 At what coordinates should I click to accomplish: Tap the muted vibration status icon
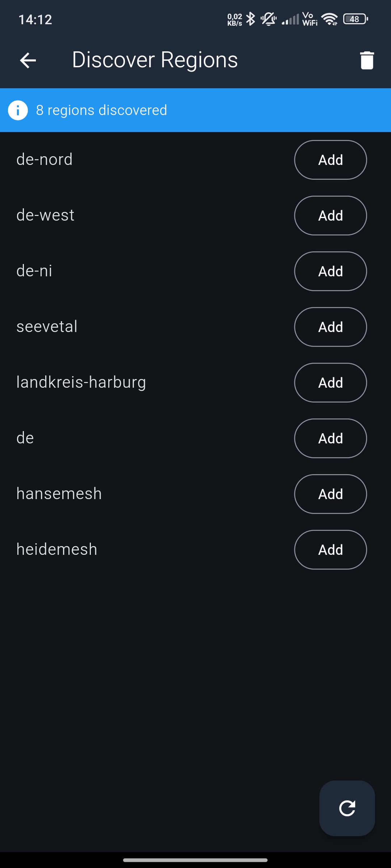[269, 19]
